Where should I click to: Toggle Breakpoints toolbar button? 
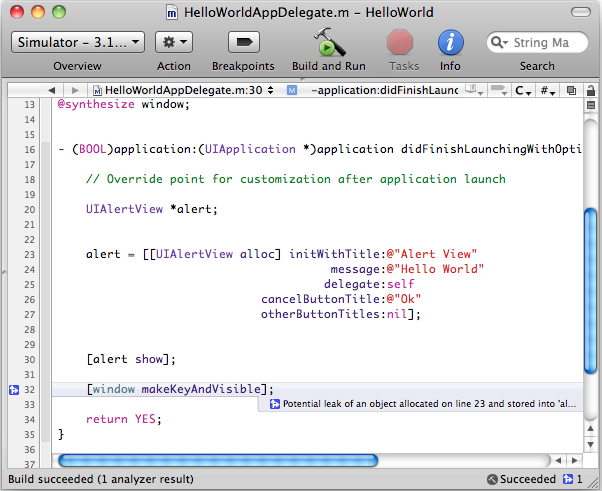tap(244, 42)
